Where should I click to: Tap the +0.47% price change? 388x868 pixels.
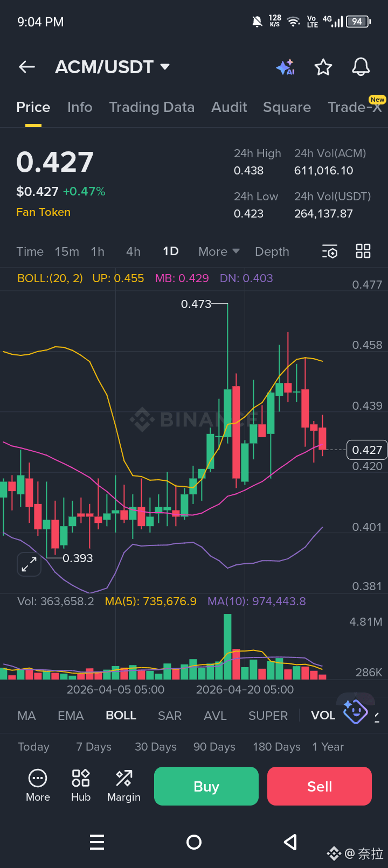point(84,191)
